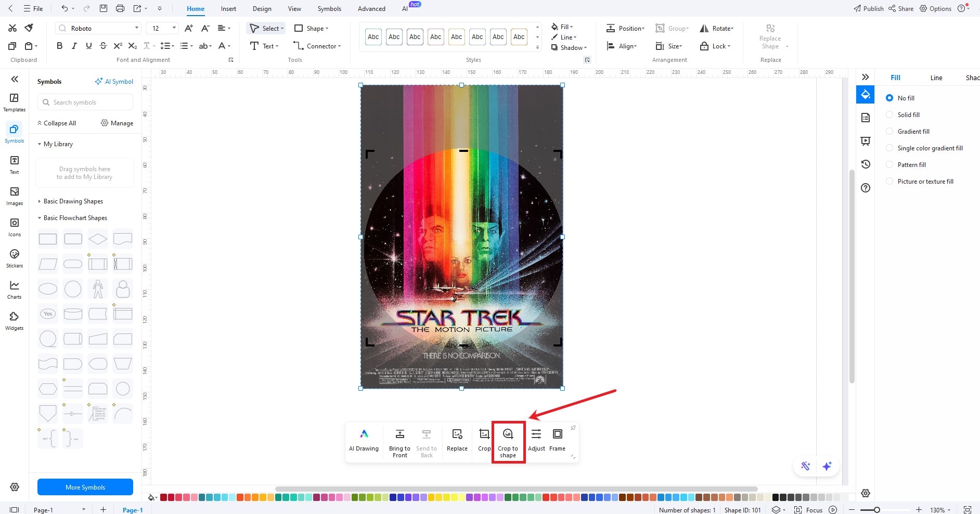Click the Undo arrow icon

[x=65, y=8]
